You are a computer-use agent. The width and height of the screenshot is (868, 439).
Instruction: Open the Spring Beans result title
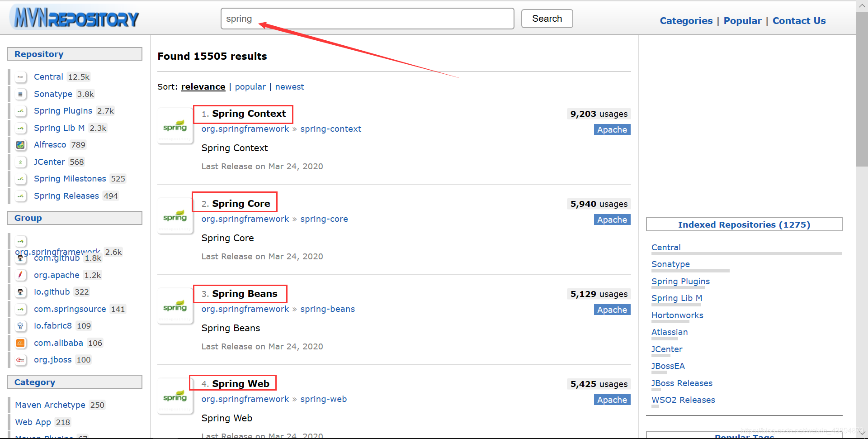(245, 294)
